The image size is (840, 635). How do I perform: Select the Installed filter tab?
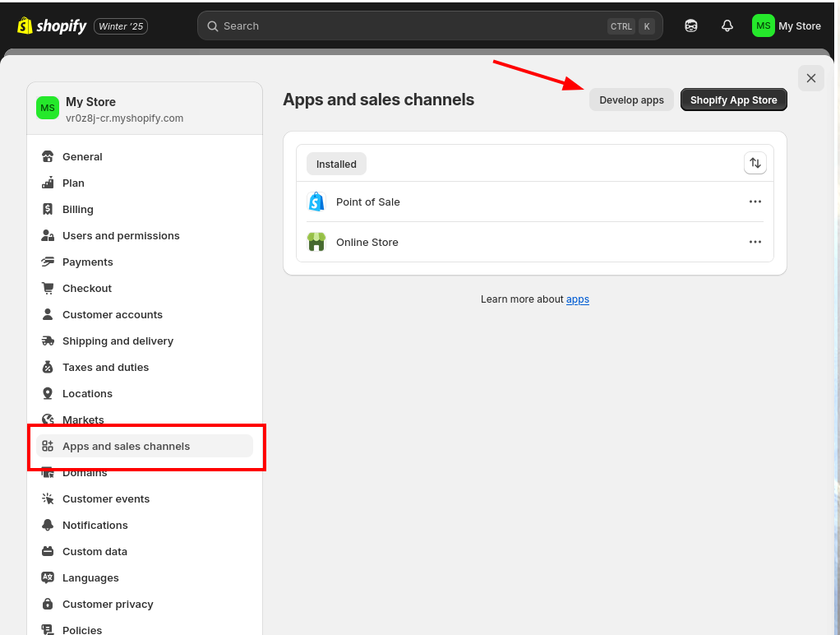(x=336, y=164)
